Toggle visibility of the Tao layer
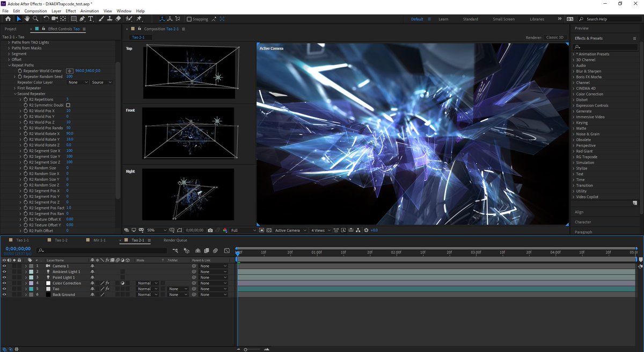644x352 pixels. point(4,289)
